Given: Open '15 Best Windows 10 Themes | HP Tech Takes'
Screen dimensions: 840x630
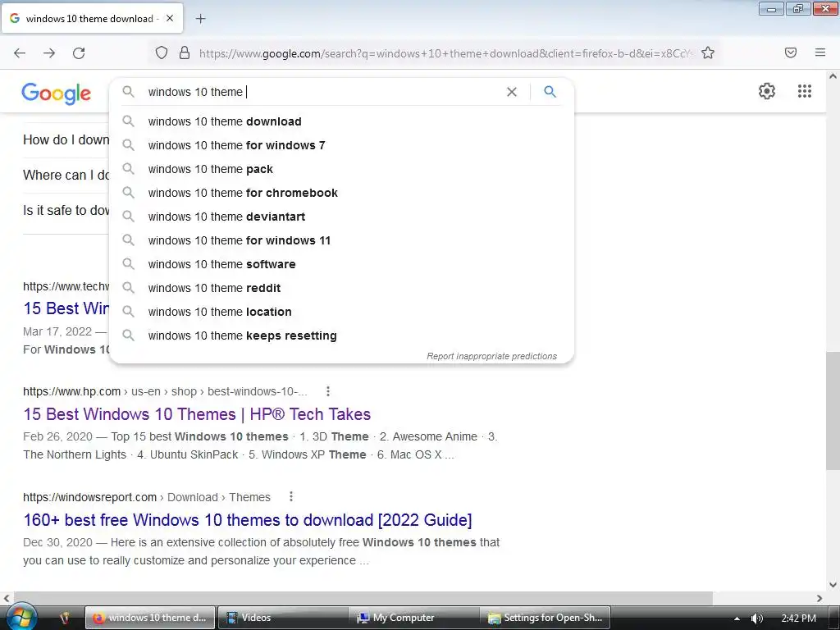Looking at the screenshot, I should point(197,414).
